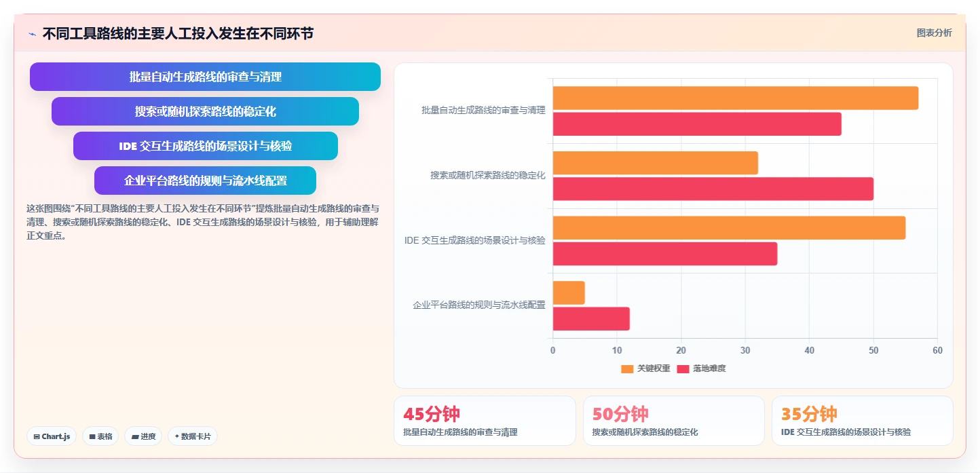Click the Chart.js tag chip
The height and width of the screenshot is (473, 980).
tap(52, 436)
